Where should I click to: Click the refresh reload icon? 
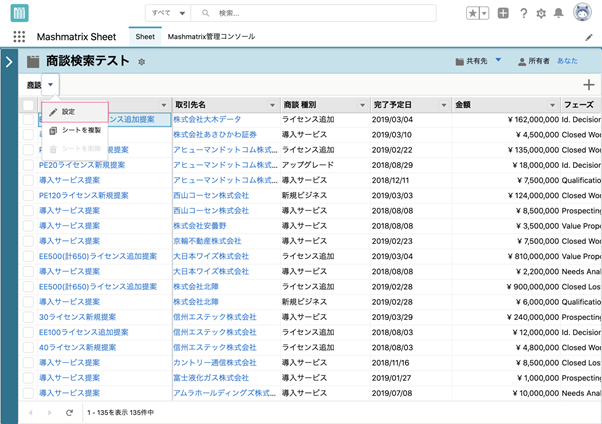(x=69, y=413)
